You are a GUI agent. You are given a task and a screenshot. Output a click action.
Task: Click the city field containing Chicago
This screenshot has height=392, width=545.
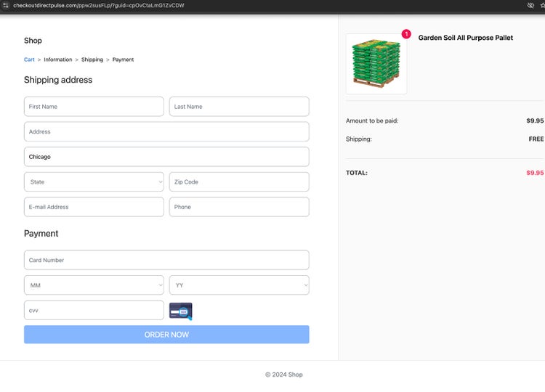click(x=166, y=157)
